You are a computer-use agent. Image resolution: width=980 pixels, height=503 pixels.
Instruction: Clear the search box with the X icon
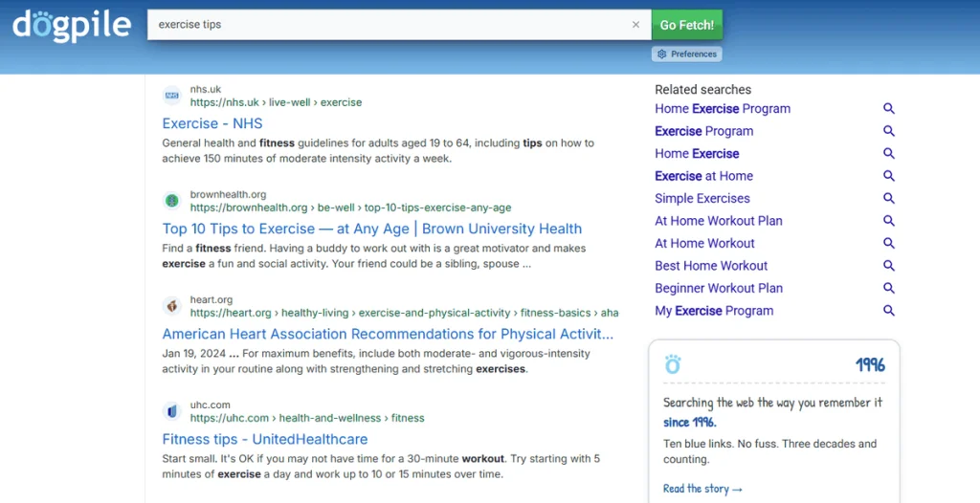635,25
